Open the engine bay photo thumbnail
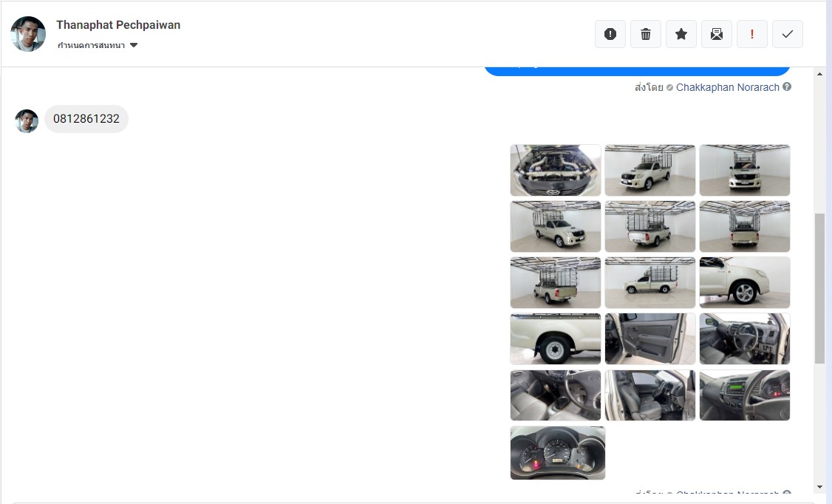The height and width of the screenshot is (504, 832). coord(555,170)
